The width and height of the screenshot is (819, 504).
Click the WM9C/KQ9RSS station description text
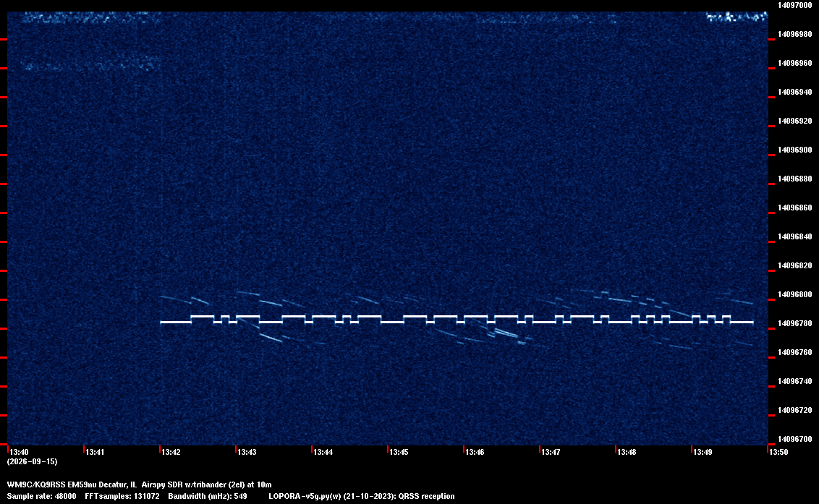click(140, 484)
